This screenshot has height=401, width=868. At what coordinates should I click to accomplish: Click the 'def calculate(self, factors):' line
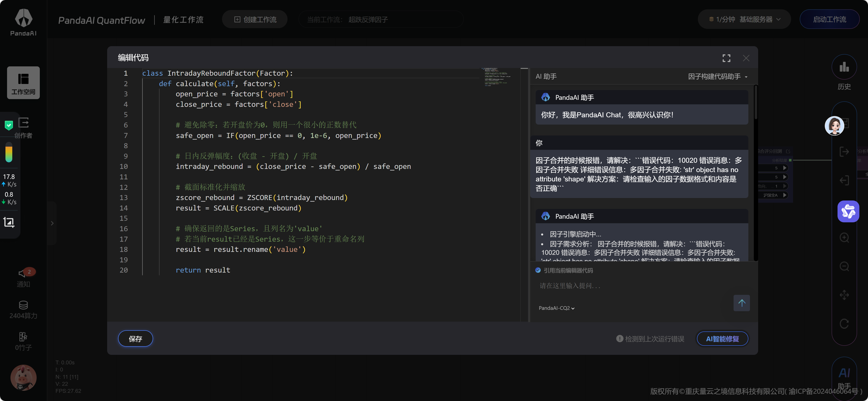(x=219, y=83)
